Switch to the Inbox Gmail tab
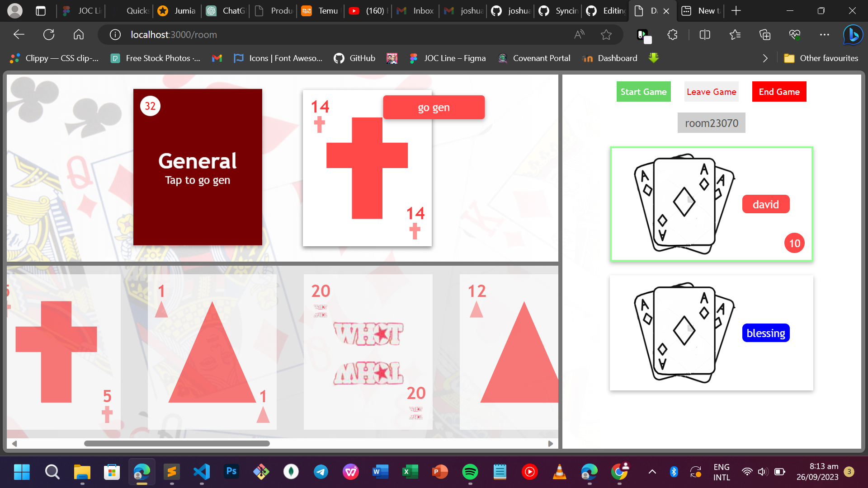 [x=415, y=11]
